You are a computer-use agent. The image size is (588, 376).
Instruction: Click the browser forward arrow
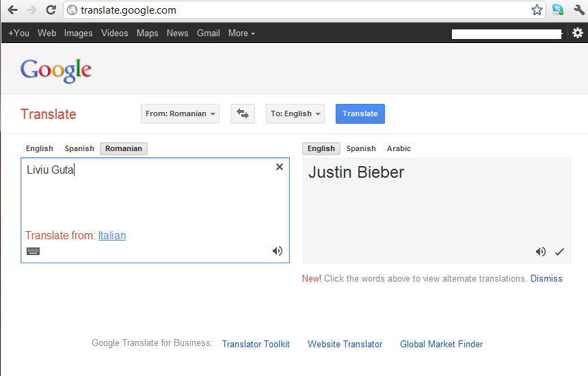coord(32,10)
